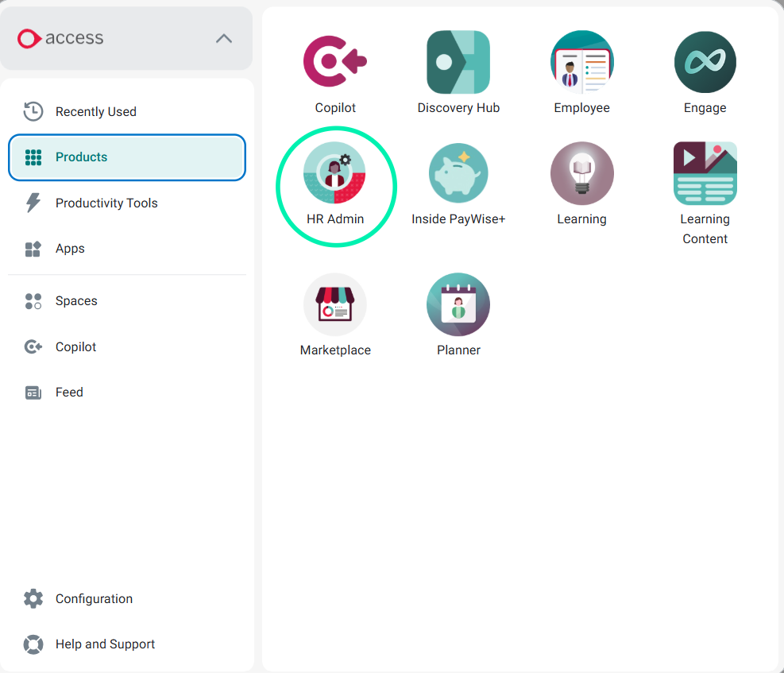
Task: Select the Recently Used menu item
Action: (127, 111)
